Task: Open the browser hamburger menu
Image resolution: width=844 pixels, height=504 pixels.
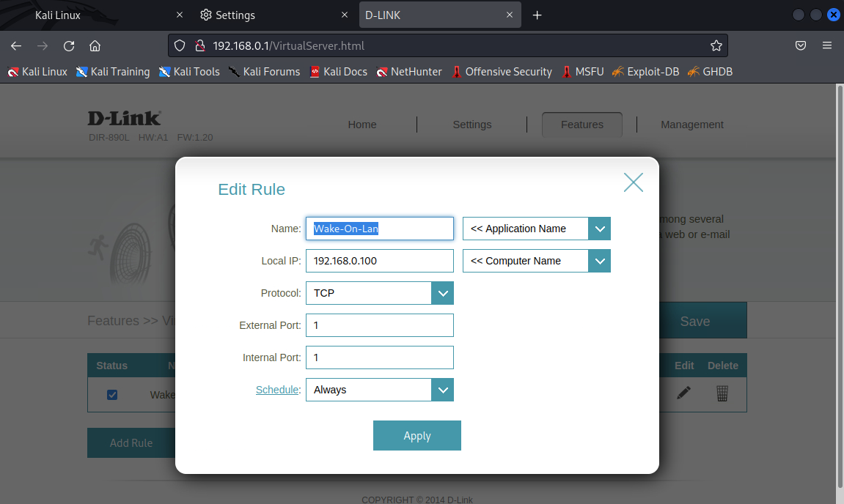Action: click(827, 45)
